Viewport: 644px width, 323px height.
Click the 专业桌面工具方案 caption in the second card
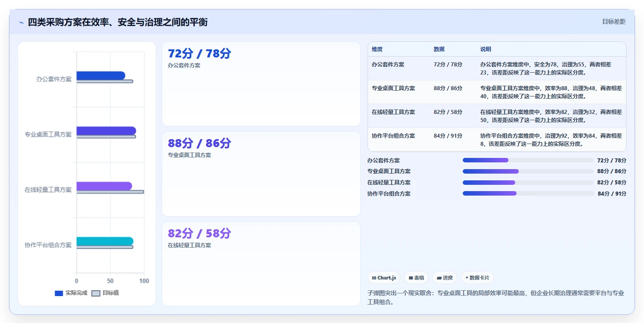(x=189, y=155)
